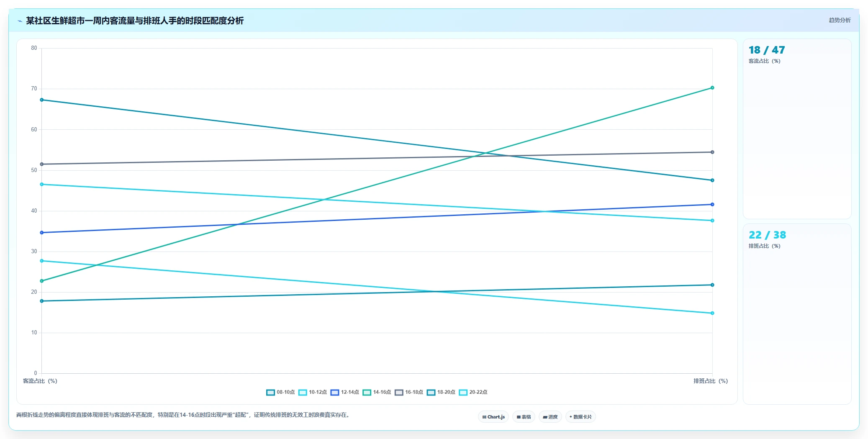
Task: Click the blue 12-14点 point at 客流占比
Action: pos(41,233)
